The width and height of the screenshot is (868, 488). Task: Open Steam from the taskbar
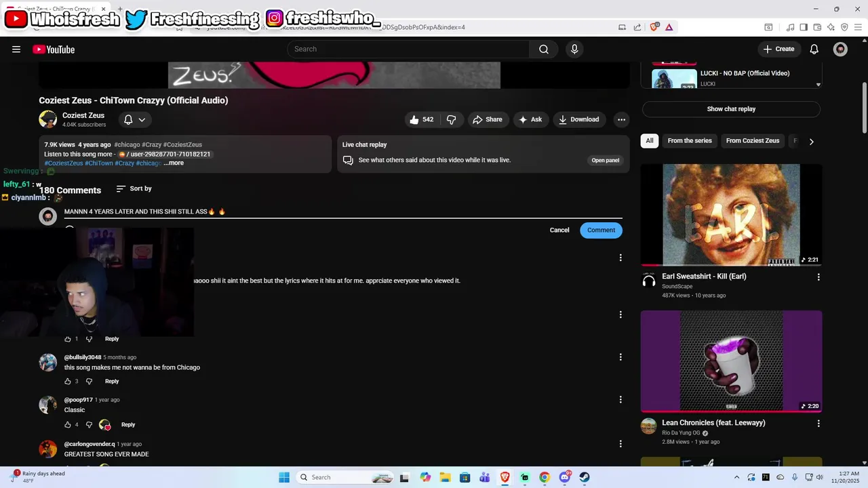[585, 477]
